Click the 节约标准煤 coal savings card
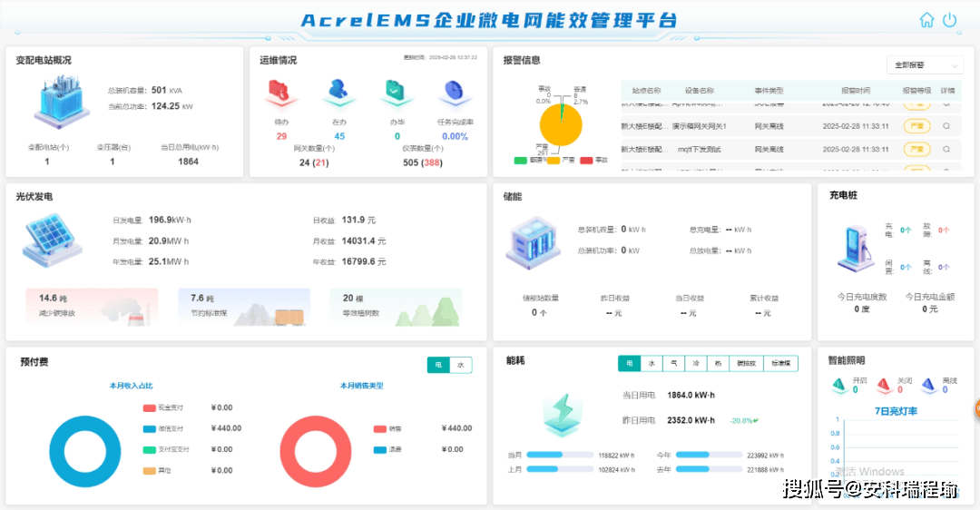 (244, 307)
